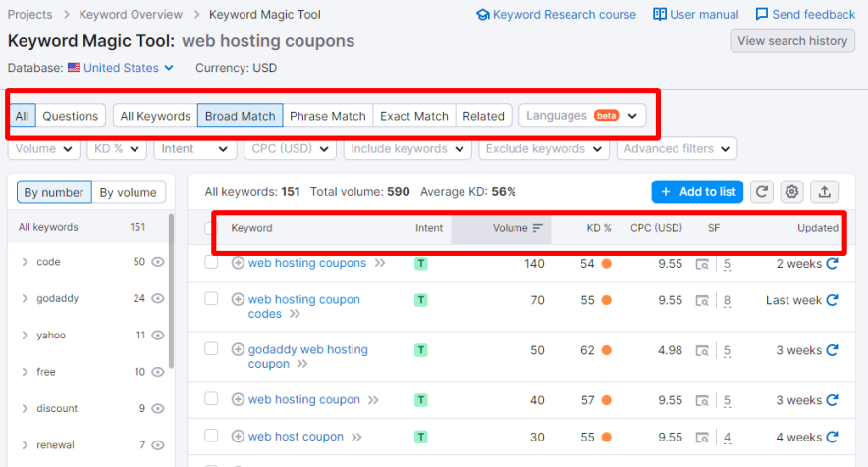Screen dimensions: 868x467
Task: Click the orange KD dot for 'web hosting coupon'
Action: [607, 400]
